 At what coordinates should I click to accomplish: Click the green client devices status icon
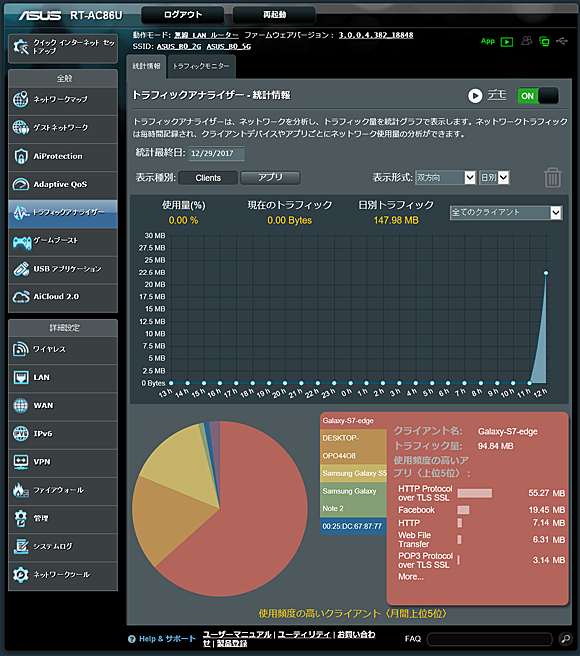pos(544,41)
